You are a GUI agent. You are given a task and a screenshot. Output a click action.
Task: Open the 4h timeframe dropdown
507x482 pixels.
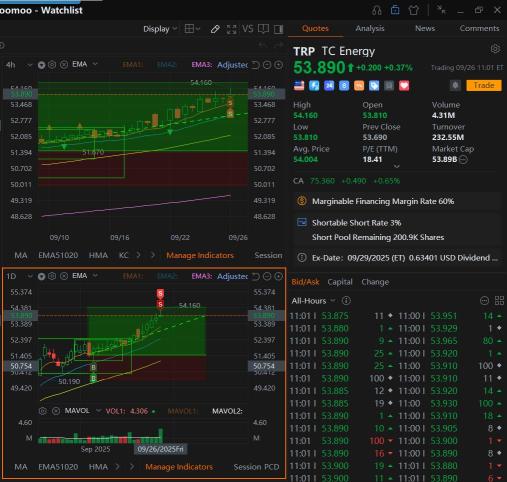(19, 65)
